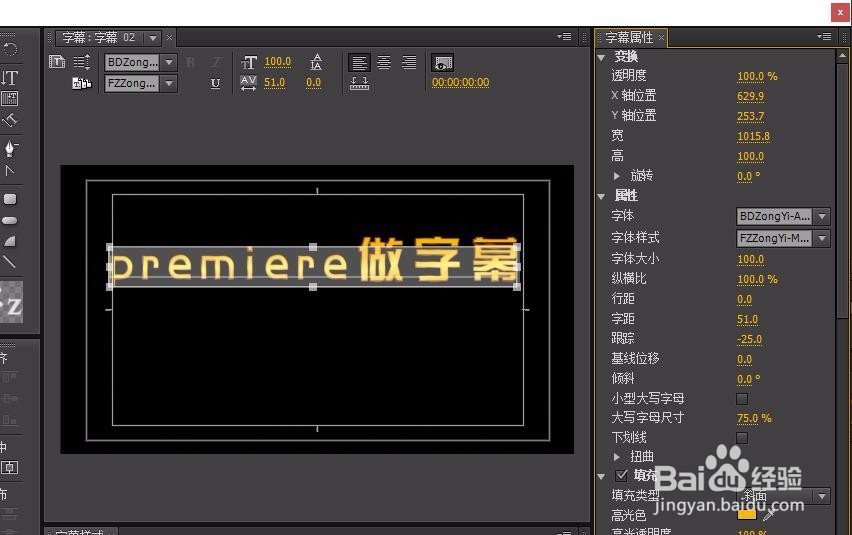Close the Title Properties tab
The width and height of the screenshot is (852, 535).
pos(661,37)
